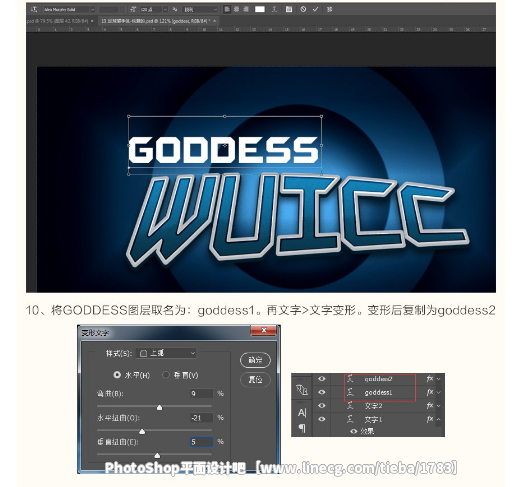
Task: Hide the 文字2 layer
Action: (x=321, y=406)
